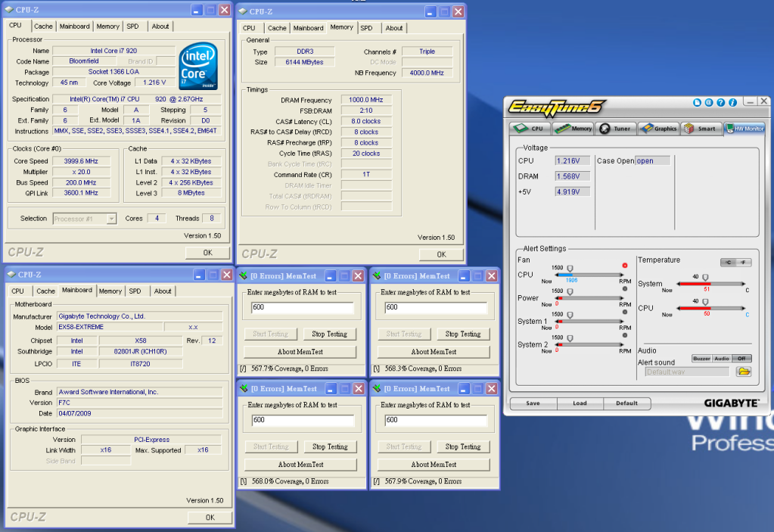774x532 pixels.
Task: Click title icon of MemTest window at 568.3% coverage
Action: (377, 276)
